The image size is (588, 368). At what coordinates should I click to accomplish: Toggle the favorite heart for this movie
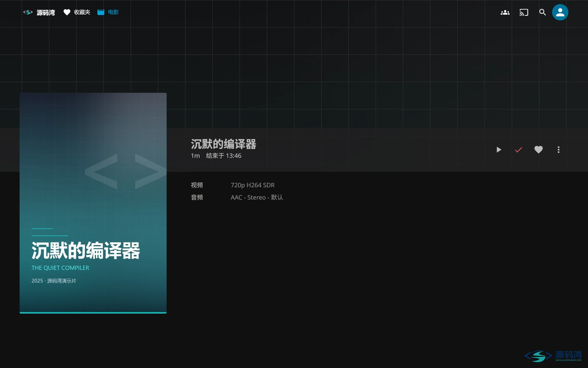coord(538,150)
